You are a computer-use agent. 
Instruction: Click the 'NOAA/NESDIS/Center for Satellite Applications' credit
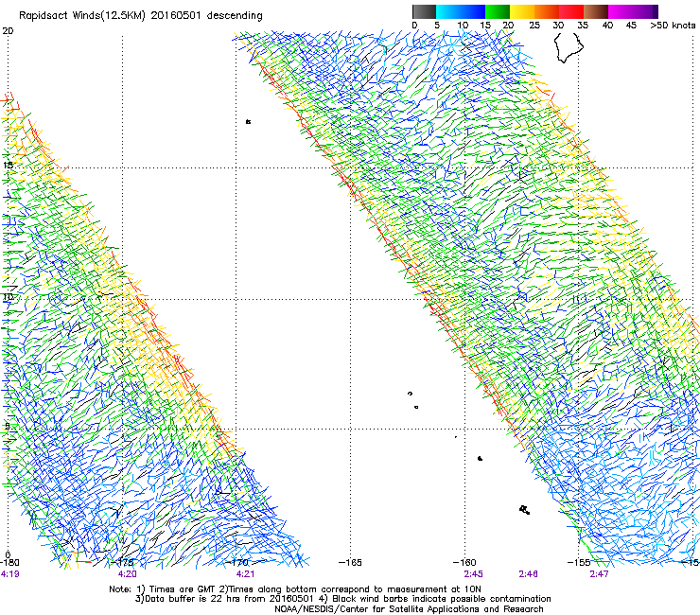409,609
